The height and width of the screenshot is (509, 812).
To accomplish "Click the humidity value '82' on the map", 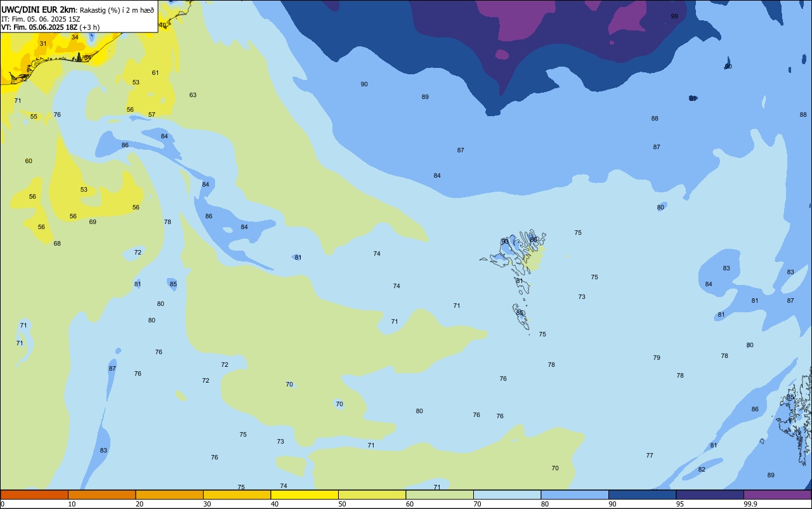I will tap(702, 470).
